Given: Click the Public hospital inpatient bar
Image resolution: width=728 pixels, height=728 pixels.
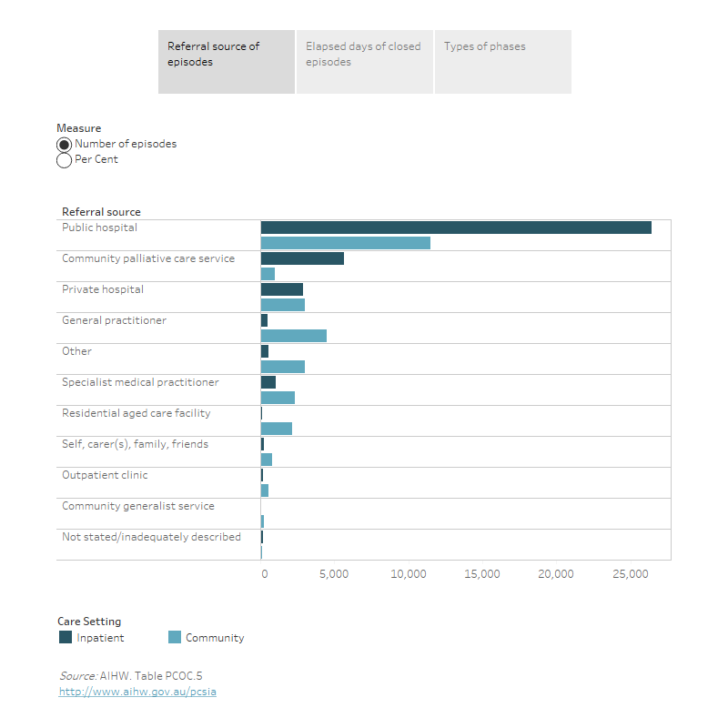Looking at the screenshot, I should [x=455, y=227].
